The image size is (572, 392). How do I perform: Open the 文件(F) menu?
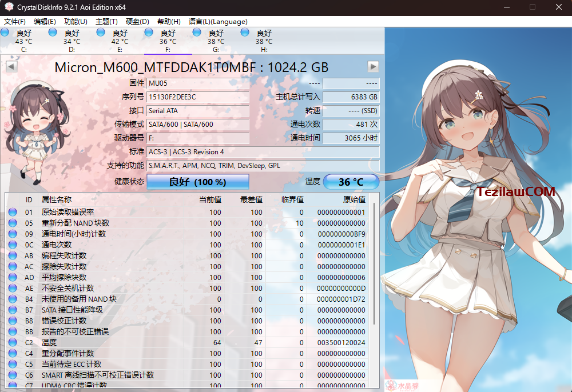(x=15, y=22)
